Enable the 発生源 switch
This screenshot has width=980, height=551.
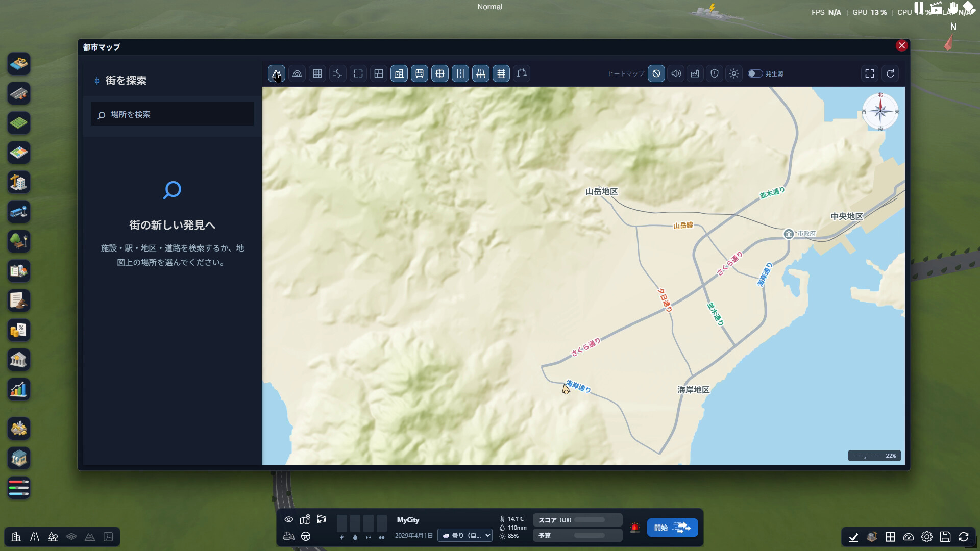pos(755,73)
